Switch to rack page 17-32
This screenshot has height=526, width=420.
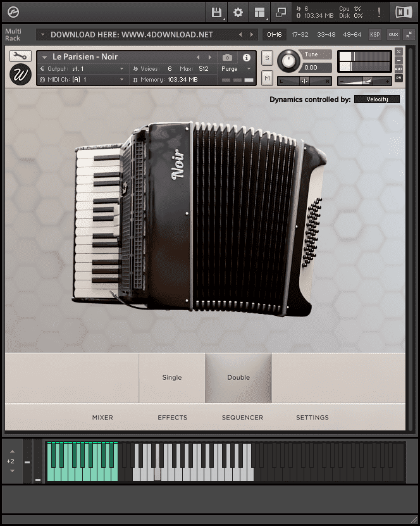click(x=300, y=35)
